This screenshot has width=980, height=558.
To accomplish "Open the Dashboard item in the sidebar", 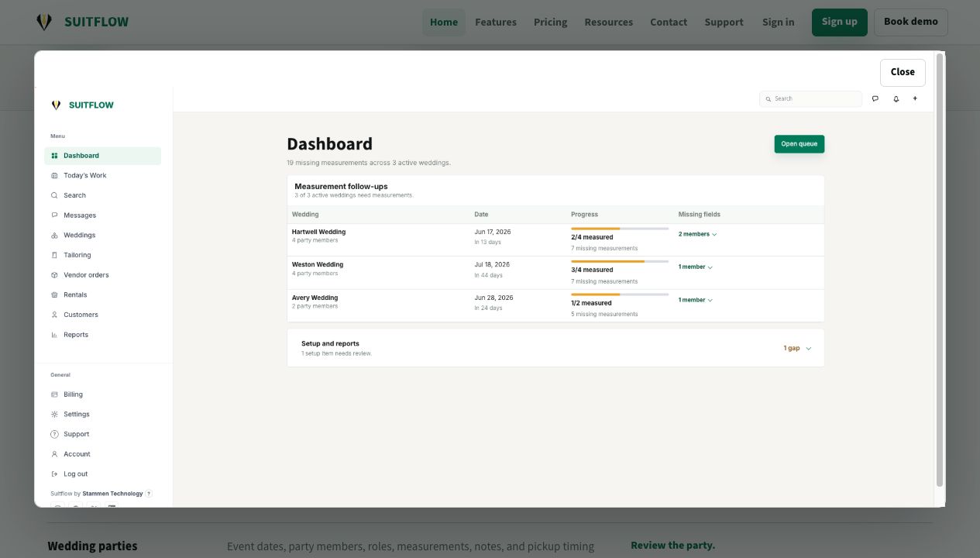I will [102, 156].
